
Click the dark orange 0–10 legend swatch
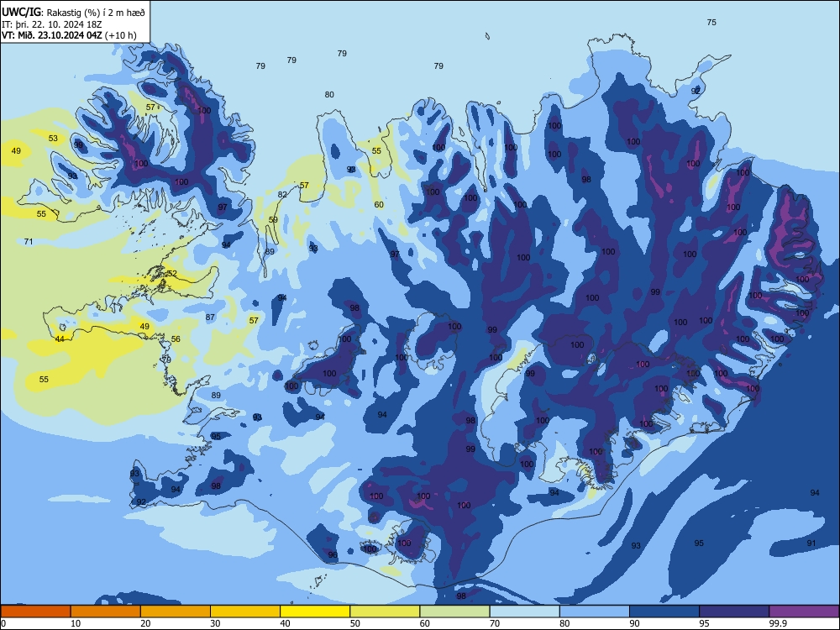click(x=35, y=612)
